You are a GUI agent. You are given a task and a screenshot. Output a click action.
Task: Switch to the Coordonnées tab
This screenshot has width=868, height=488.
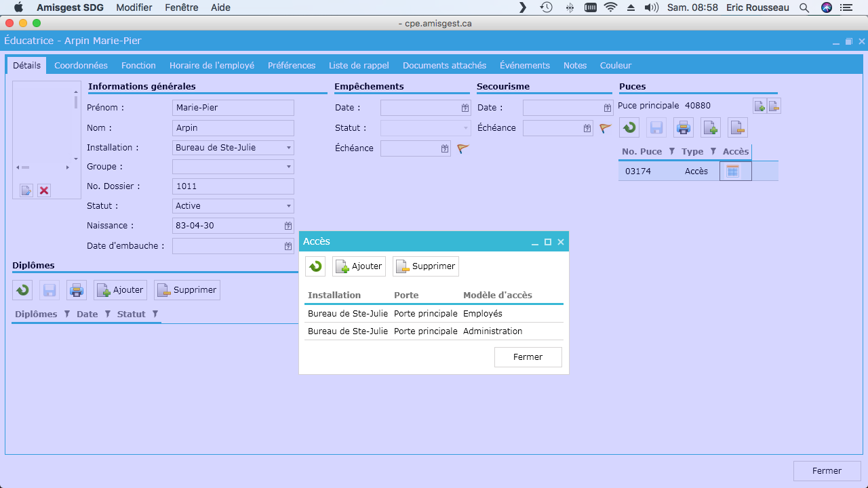point(81,66)
